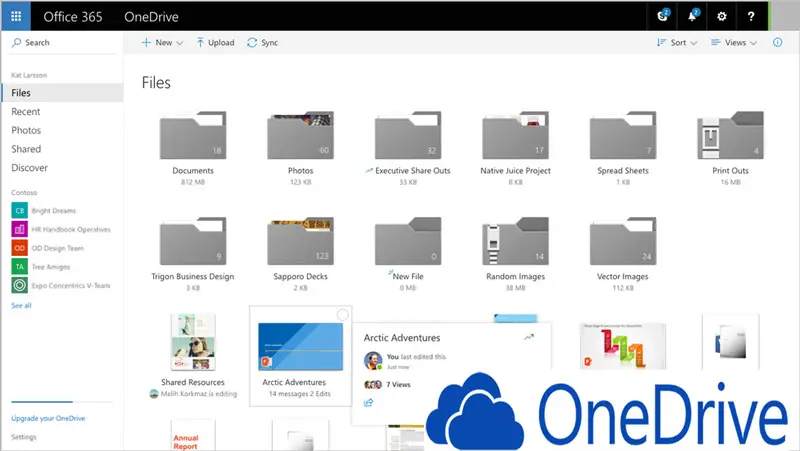
Task: Click the Malih Korkmaz is editing text
Action: click(198, 394)
